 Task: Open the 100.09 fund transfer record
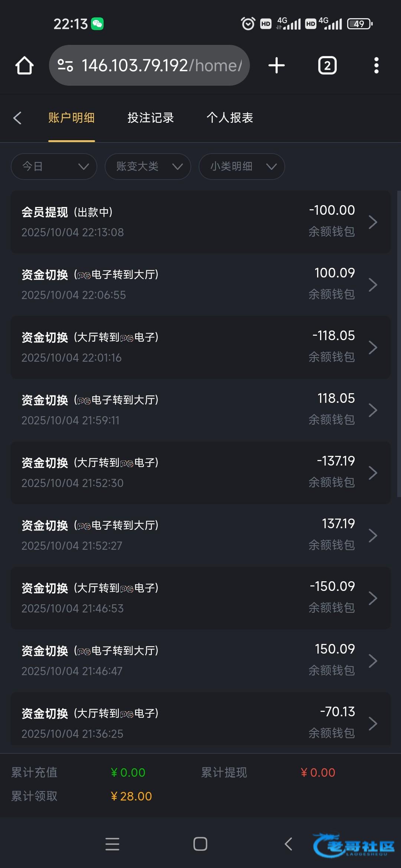pos(200,285)
